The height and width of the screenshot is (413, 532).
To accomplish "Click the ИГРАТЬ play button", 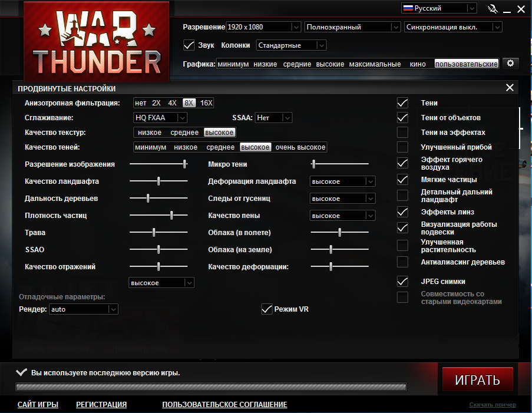I will [x=477, y=379].
